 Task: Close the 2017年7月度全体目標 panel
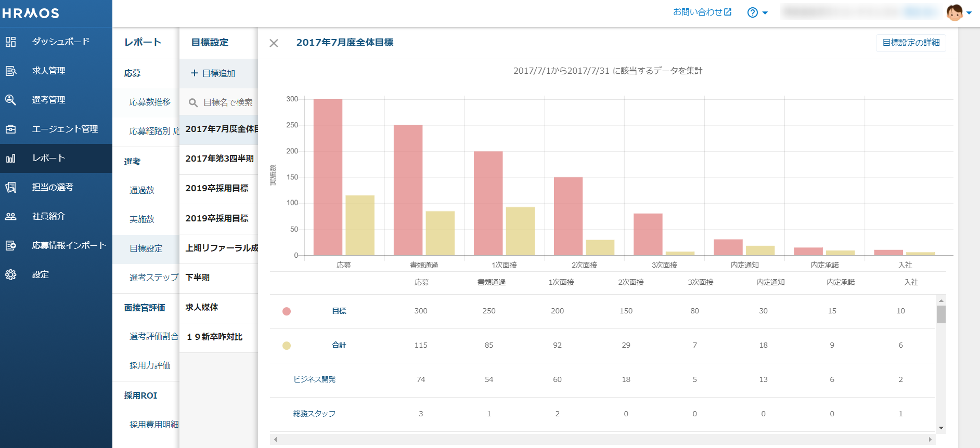(x=274, y=43)
